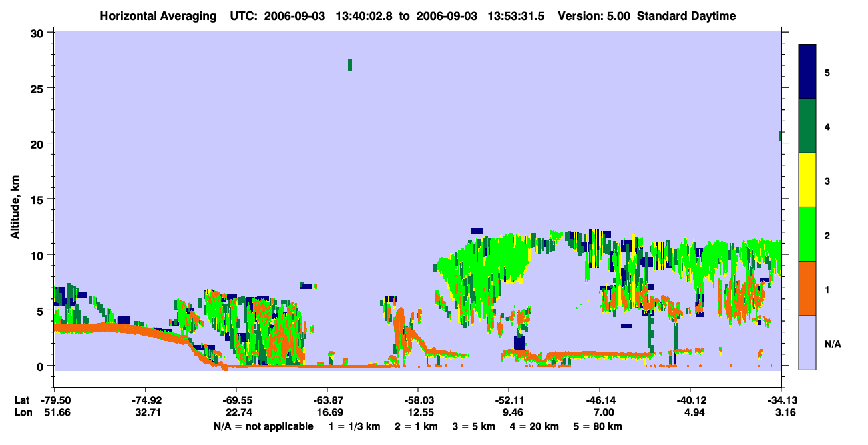Screen dimensions: 868x445
Task: Click the latitude value -52.11
Action: click(509, 400)
